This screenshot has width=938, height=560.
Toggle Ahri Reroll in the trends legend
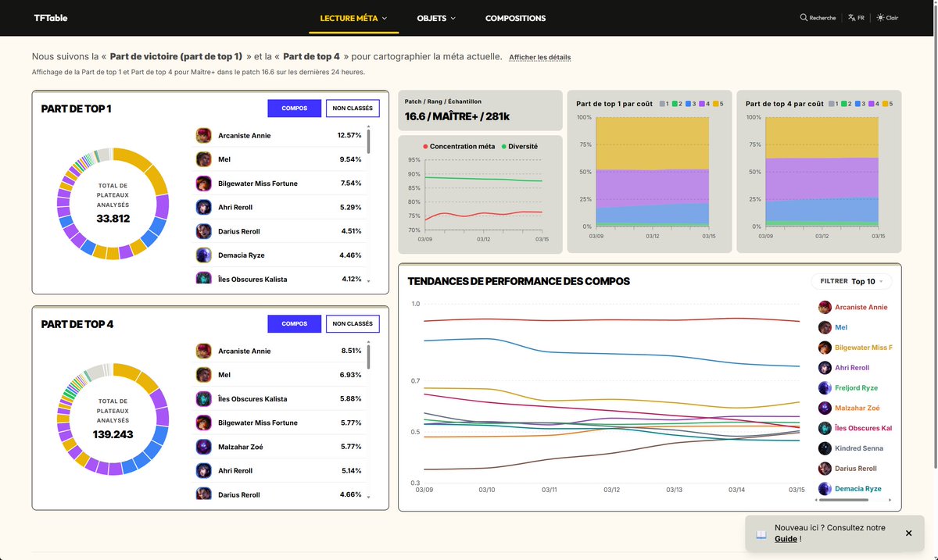tap(844, 368)
